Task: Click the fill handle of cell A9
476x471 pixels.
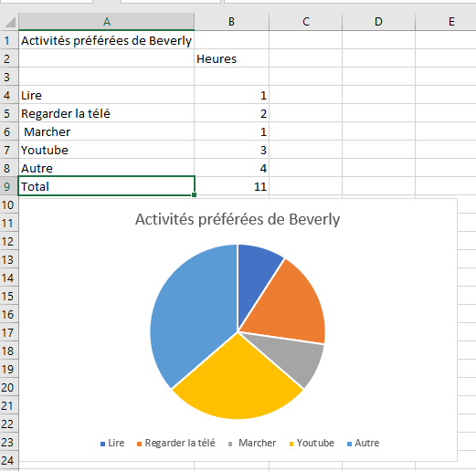Action: pyautogui.click(x=195, y=194)
